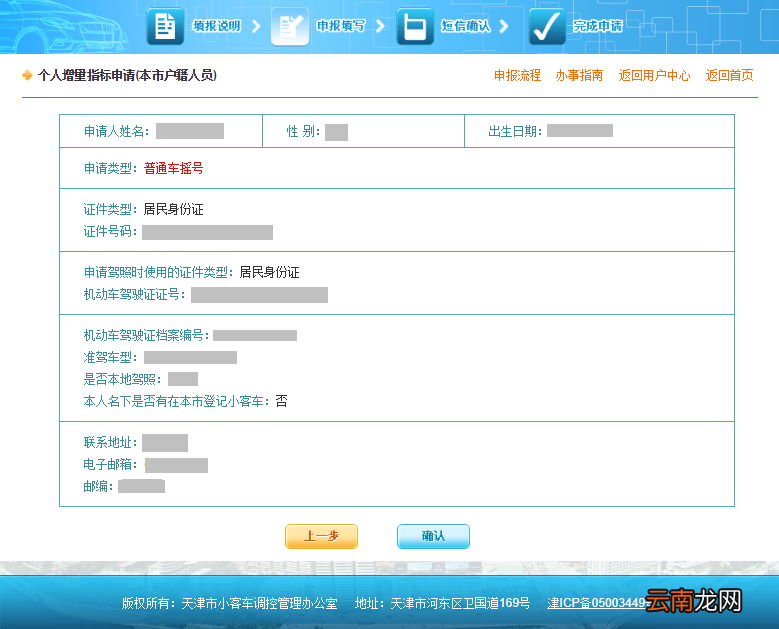Select the 完成申请 step label

598,26
